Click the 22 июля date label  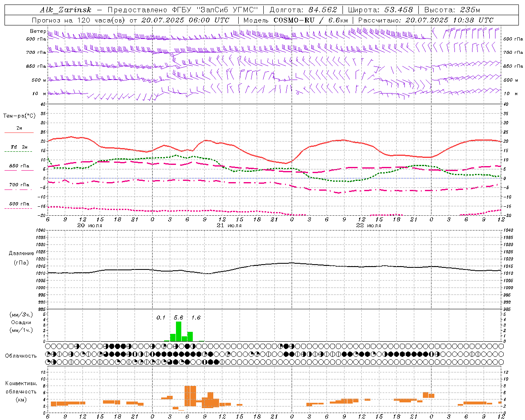368,226
